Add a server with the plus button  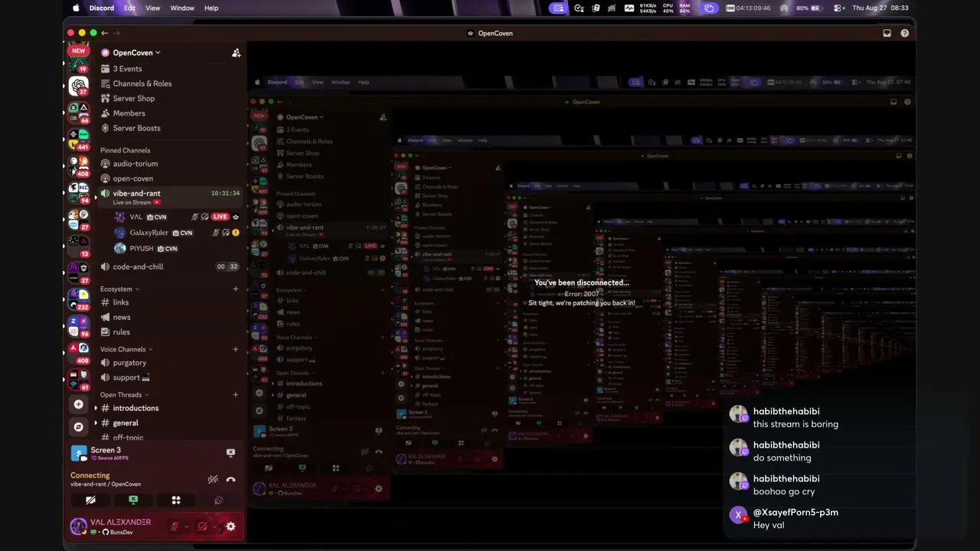pos(78,404)
